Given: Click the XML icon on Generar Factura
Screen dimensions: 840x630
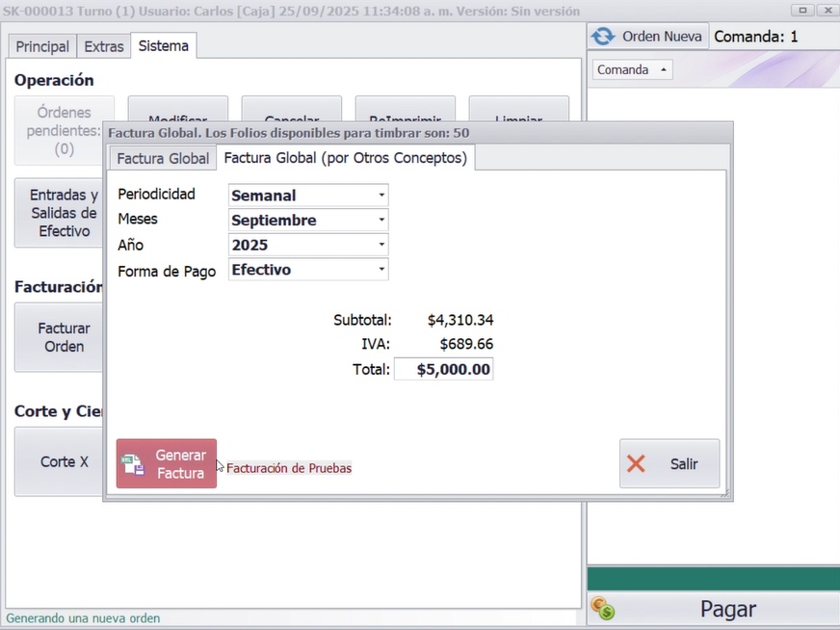Looking at the screenshot, I should pyautogui.click(x=133, y=464).
